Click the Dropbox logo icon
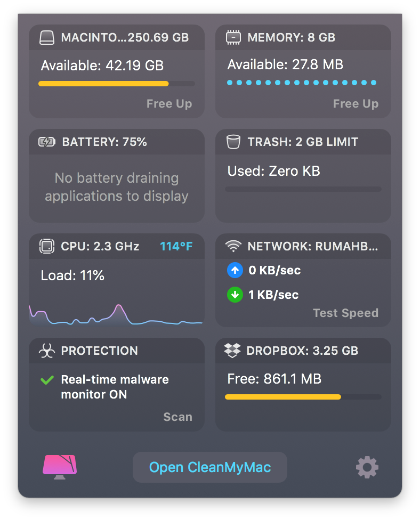 232,351
